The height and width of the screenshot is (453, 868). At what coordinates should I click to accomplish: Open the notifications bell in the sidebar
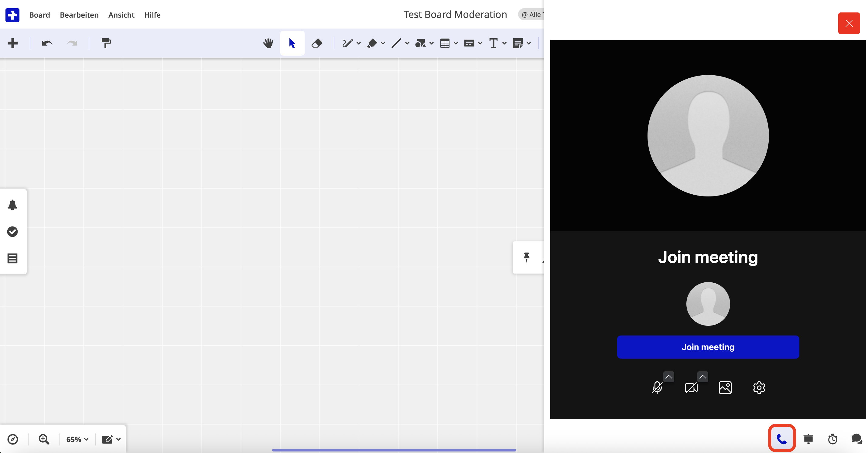[x=12, y=205]
